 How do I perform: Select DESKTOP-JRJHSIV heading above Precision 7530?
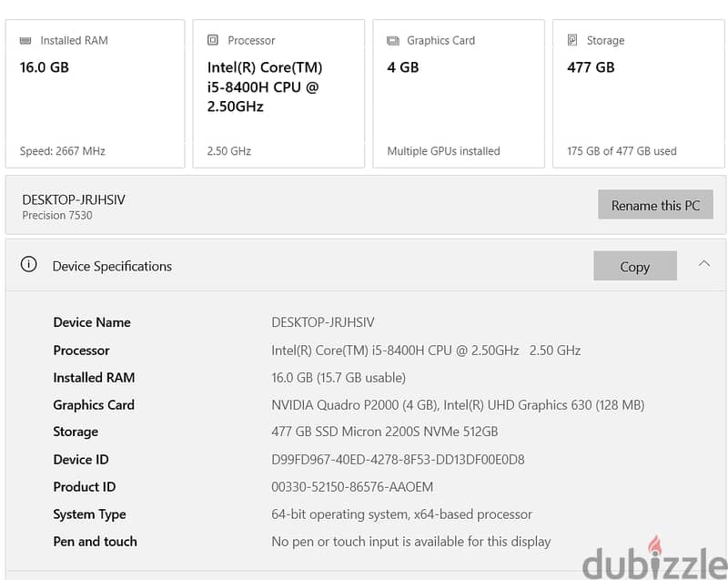coord(74,199)
